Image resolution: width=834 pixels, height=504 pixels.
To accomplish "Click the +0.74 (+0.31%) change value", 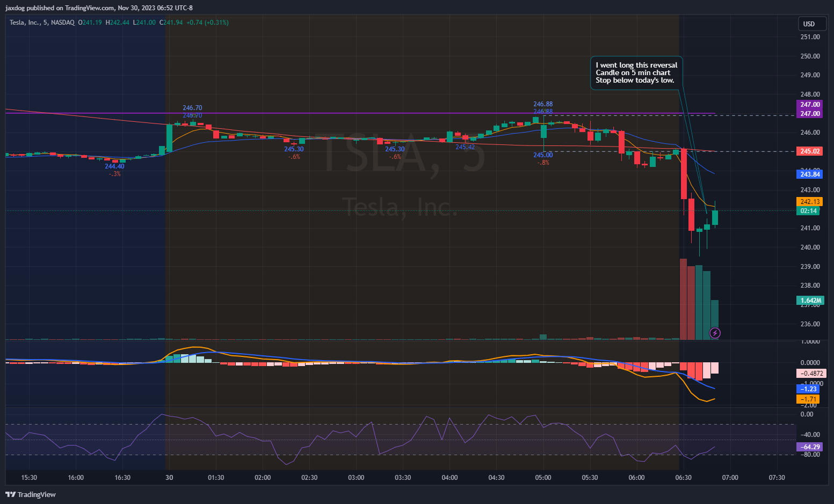I will (207, 23).
